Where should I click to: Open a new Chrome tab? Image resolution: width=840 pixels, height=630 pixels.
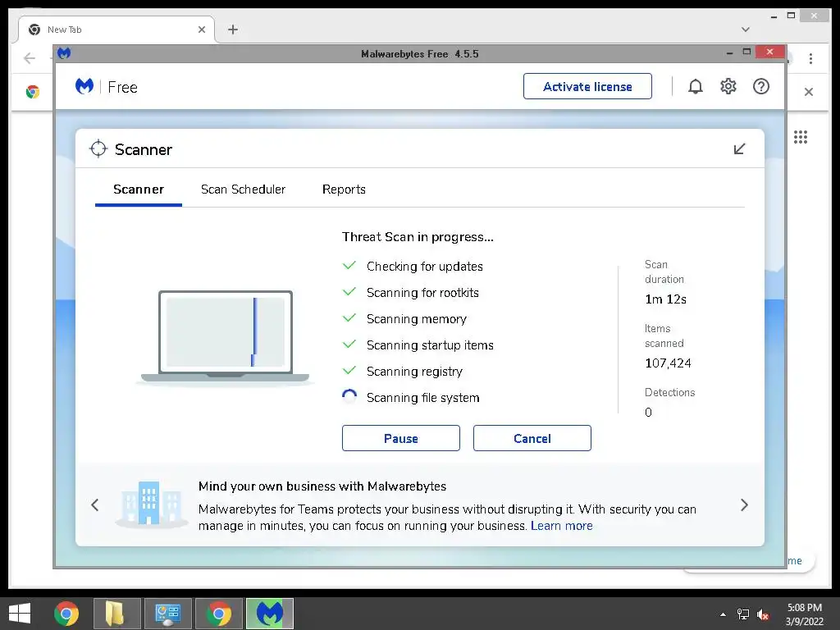pos(232,30)
